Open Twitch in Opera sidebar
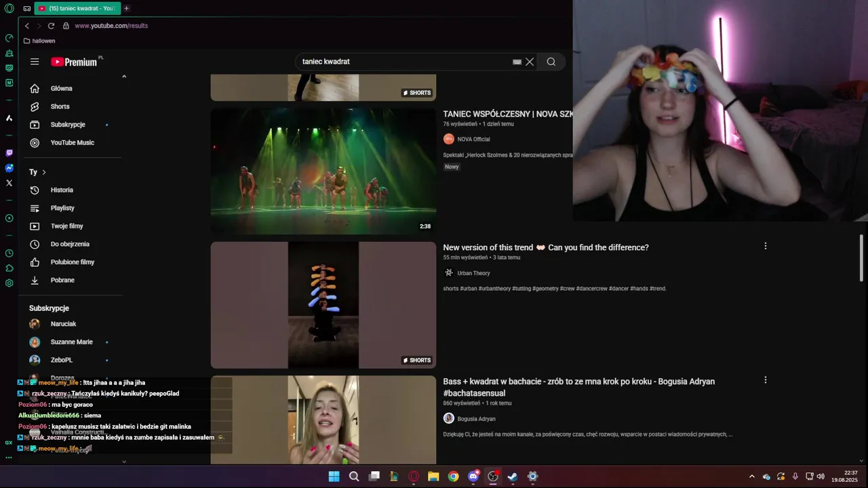The height and width of the screenshot is (488, 868). point(9,153)
